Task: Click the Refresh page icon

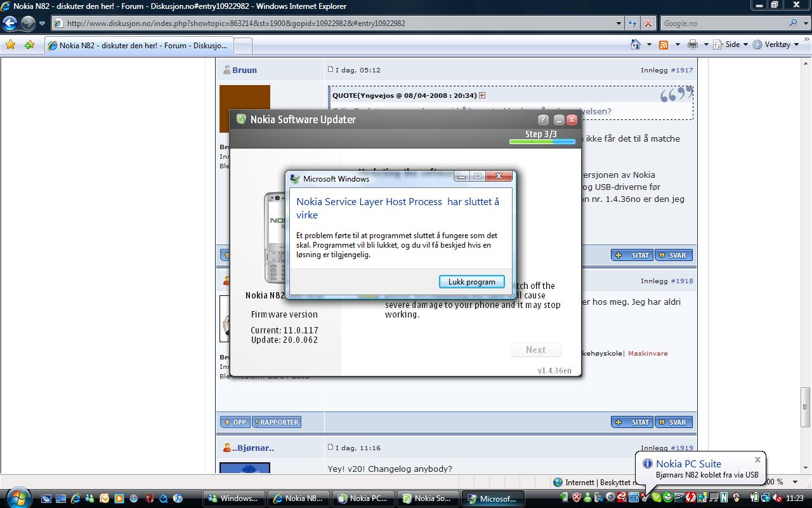Action: 632,23
